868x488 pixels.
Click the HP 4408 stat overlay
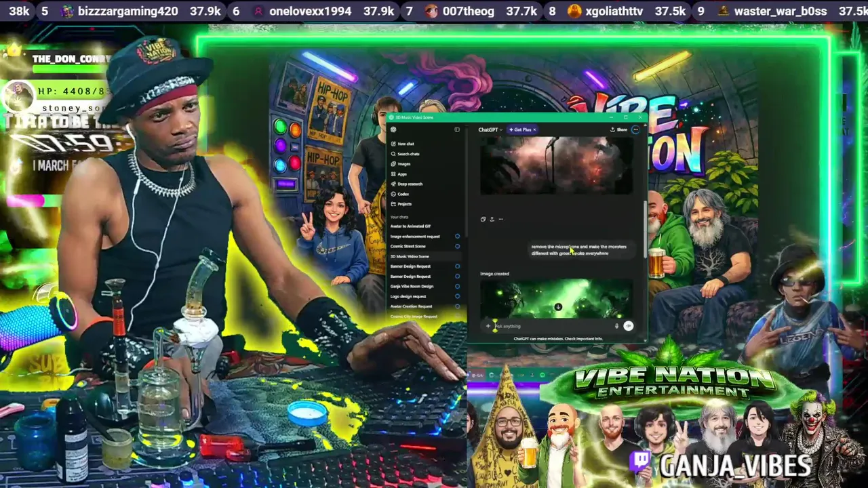(x=75, y=91)
